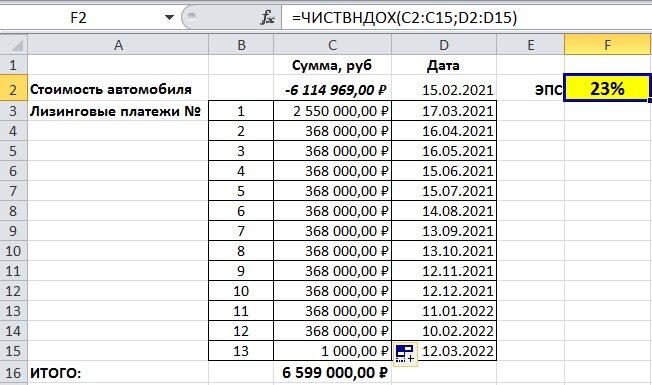The image size is (652, 385).
Task: Select column D header
Action: click(444, 44)
